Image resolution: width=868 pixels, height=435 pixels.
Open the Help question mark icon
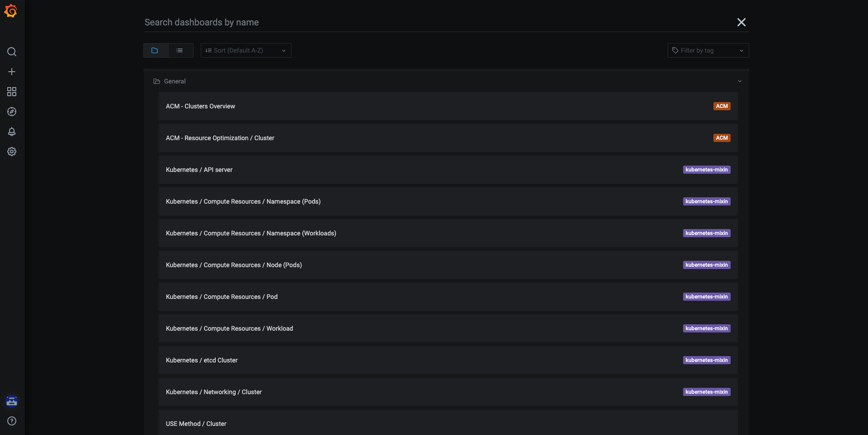12,421
